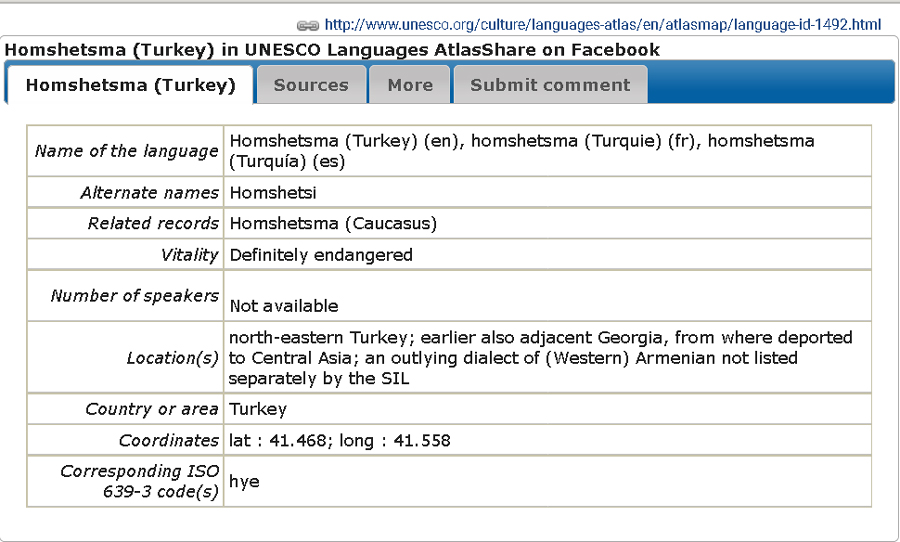900x542 pixels.
Task: Click the Country or area value Turkey
Action: click(x=258, y=409)
